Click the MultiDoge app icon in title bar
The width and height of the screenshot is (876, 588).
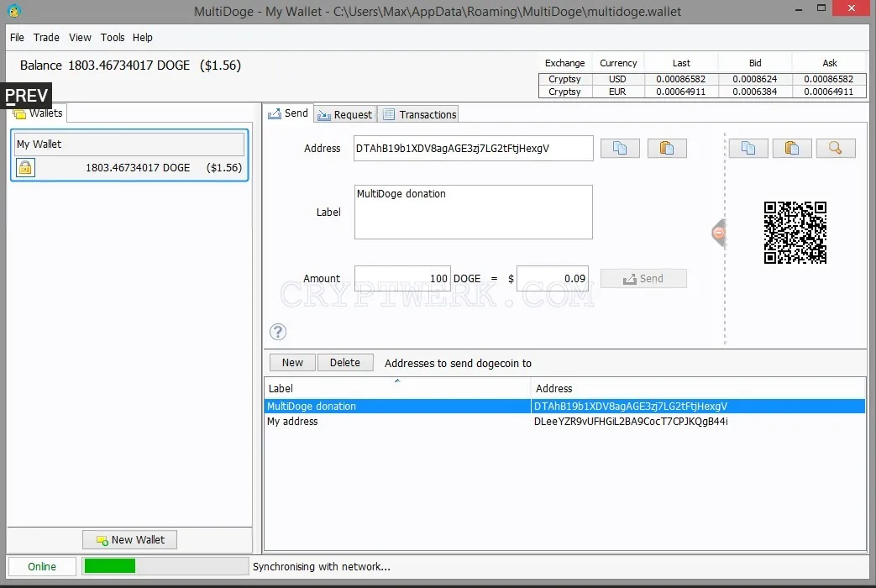click(x=14, y=11)
